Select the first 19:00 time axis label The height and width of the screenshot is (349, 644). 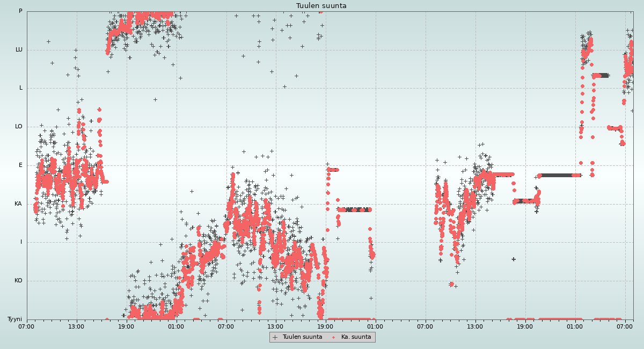[126, 326]
